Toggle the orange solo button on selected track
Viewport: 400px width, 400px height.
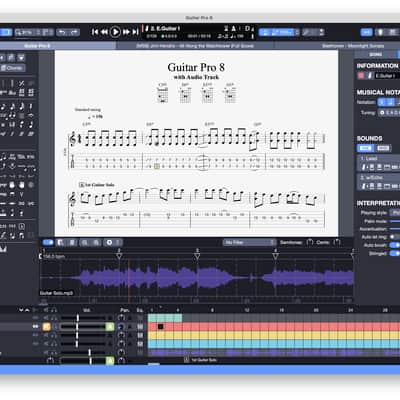(46, 327)
